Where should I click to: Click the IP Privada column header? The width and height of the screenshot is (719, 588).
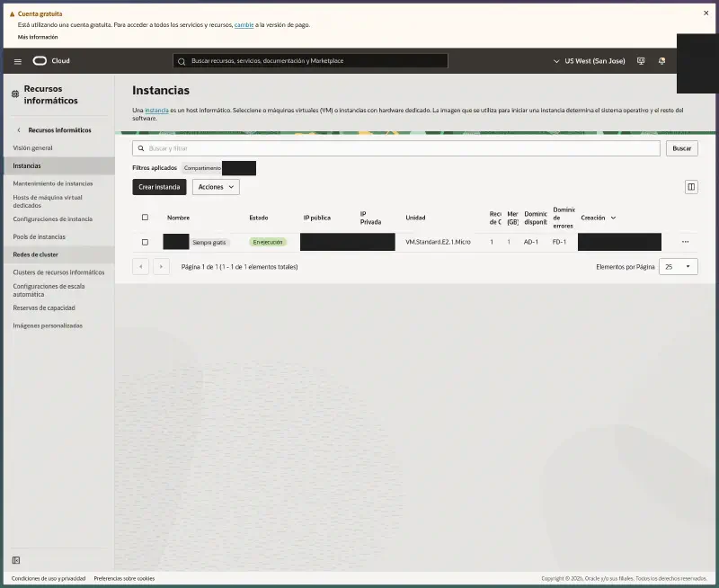pos(370,218)
